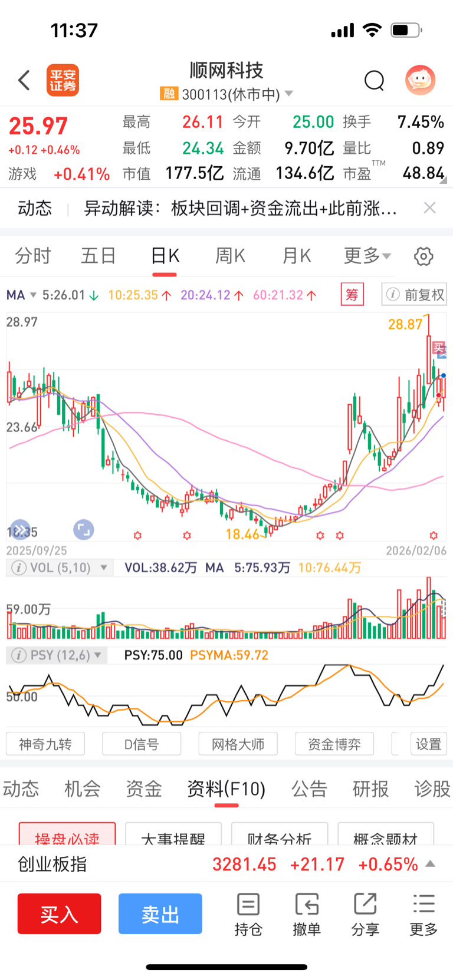453x980 pixels.
Task: Expand the 创业板指 index bar arrow
Action: tap(431, 864)
